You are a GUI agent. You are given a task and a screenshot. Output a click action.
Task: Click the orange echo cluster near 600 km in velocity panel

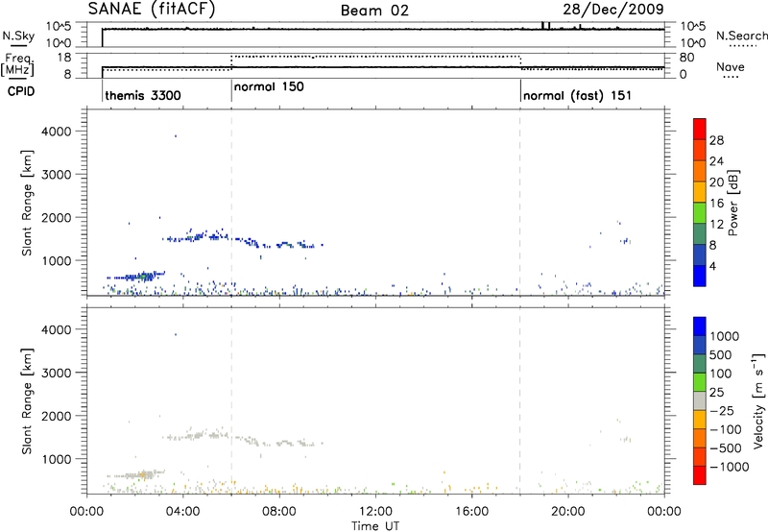pyautogui.click(x=143, y=474)
